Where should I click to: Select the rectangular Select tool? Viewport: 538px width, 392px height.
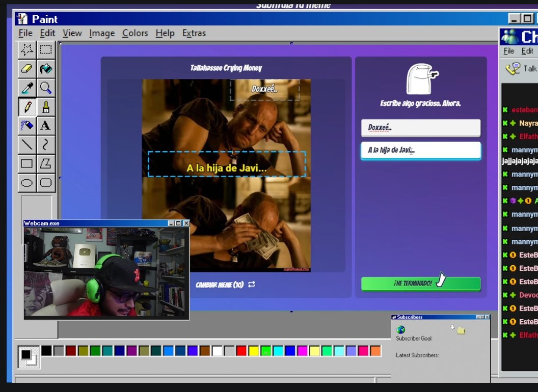pyautogui.click(x=46, y=50)
